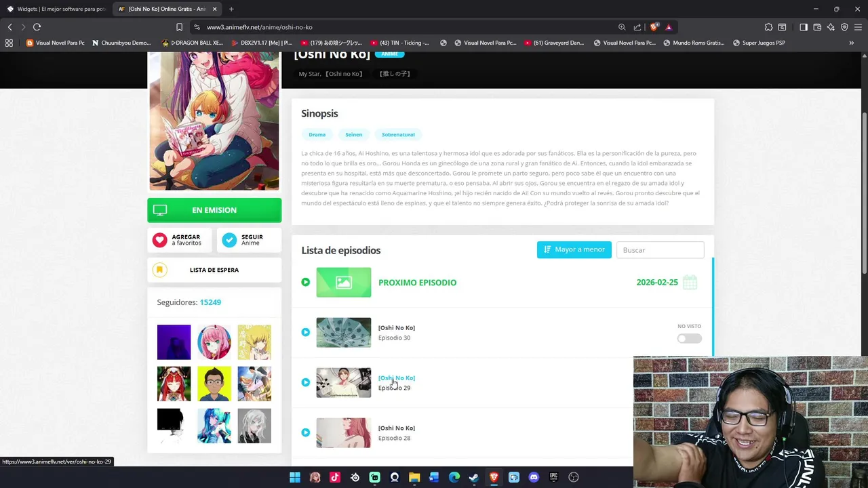Open the Super Juegos PSP bookmark
The image size is (868, 488).
(x=759, y=43)
